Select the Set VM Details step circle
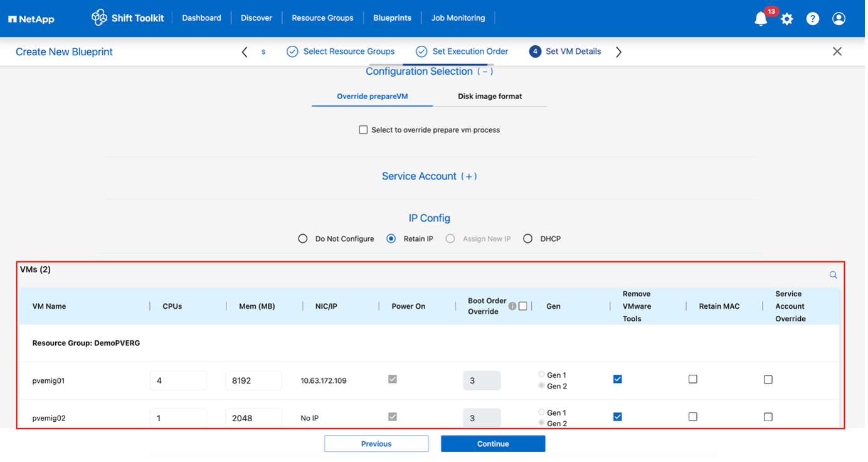This screenshot has width=868, height=462. coord(535,51)
